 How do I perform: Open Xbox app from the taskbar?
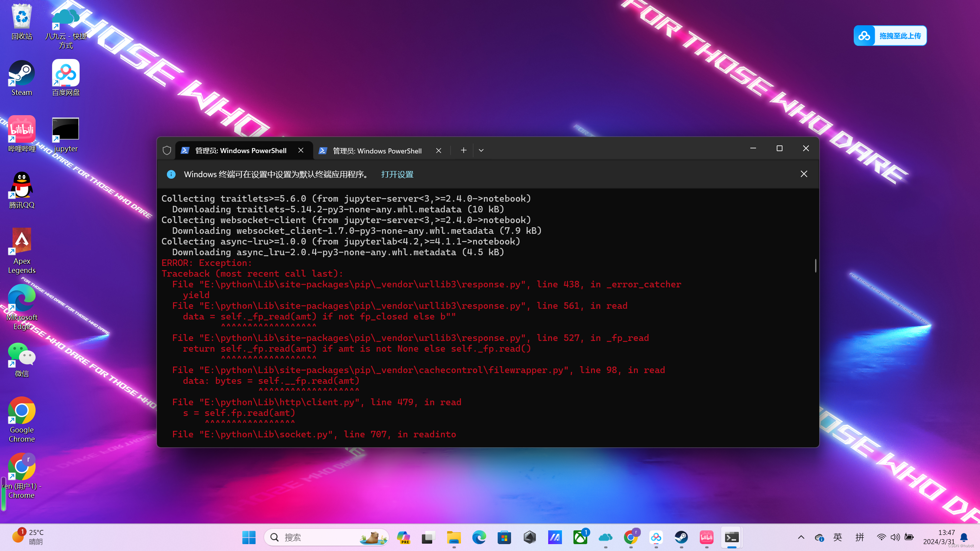[x=580, y=538]
